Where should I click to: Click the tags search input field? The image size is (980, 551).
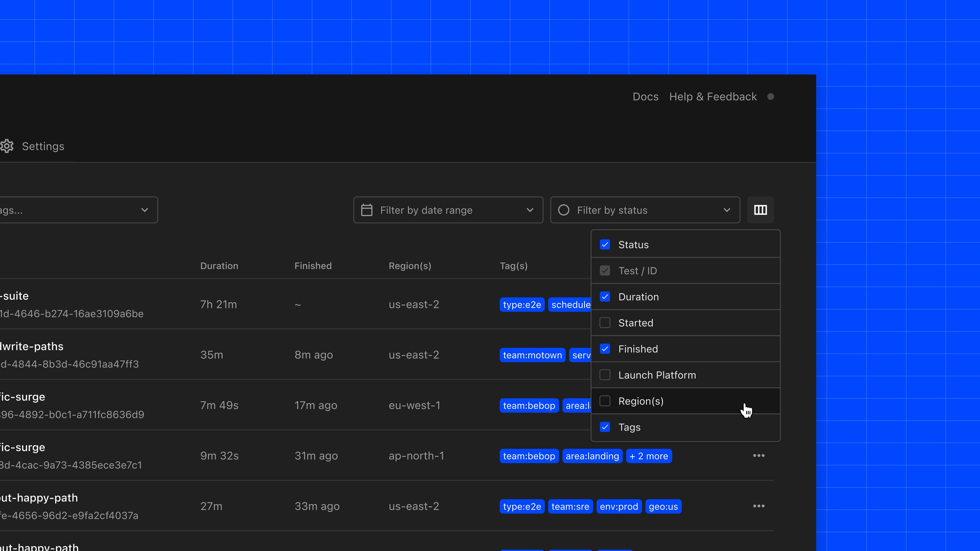(x=57, y=209)
